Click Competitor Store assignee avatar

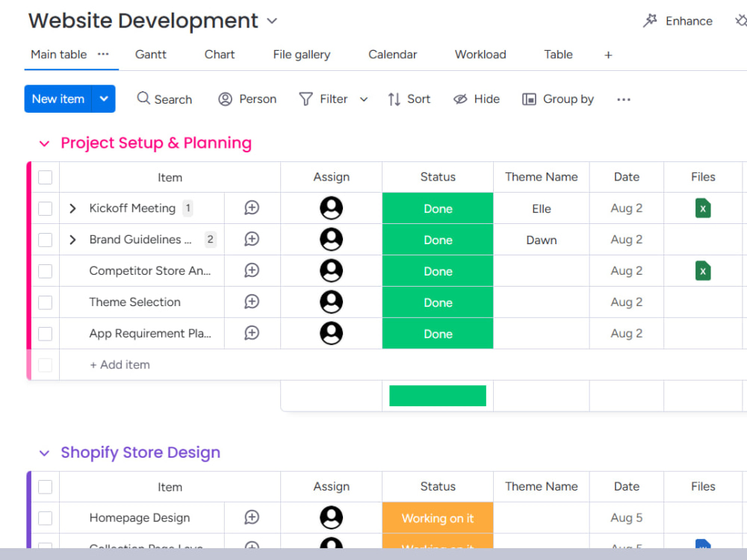tap(331, 270)
